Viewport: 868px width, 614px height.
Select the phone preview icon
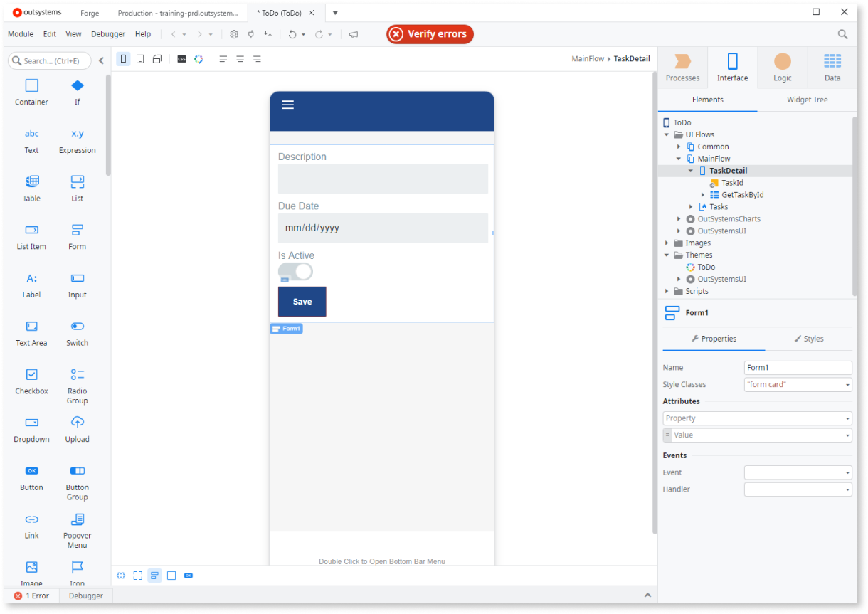[123, 59]
